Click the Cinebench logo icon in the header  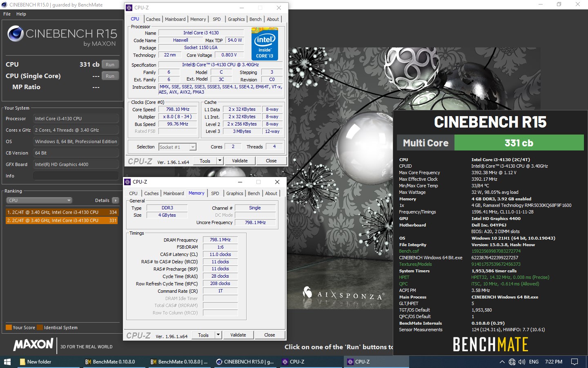tap(16, 34)
